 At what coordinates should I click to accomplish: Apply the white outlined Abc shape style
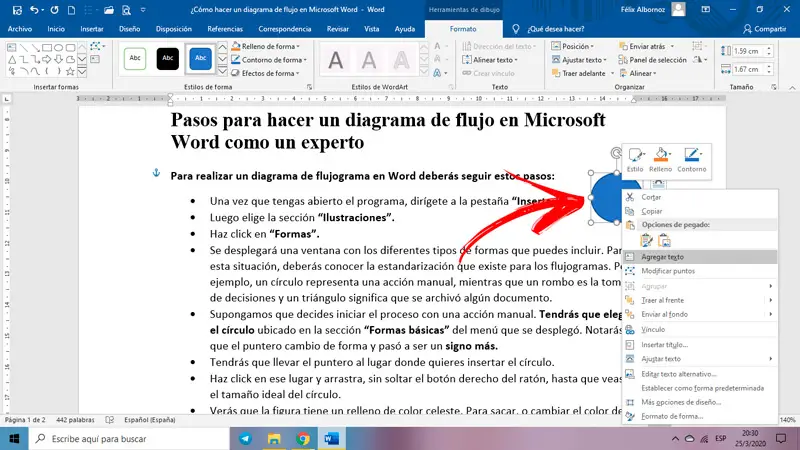click(x=135, y=59)
